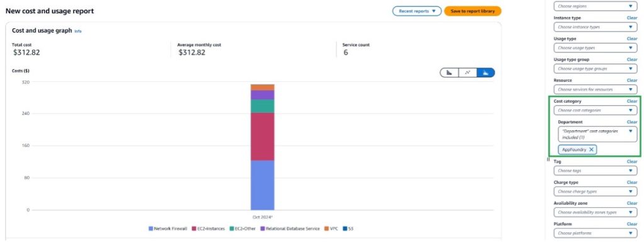644x243 pixels.
Task: Select the stacked bar chart view icon
Action: click(x=486, y=73)
